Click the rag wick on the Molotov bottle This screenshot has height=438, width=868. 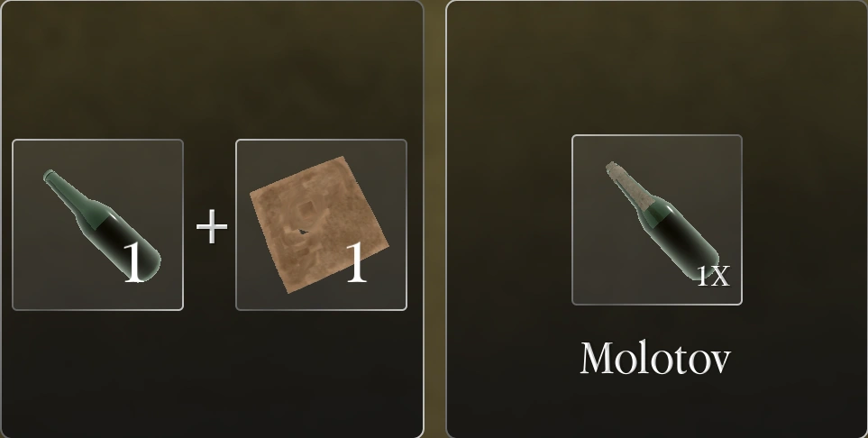click(x=628, y=185)
